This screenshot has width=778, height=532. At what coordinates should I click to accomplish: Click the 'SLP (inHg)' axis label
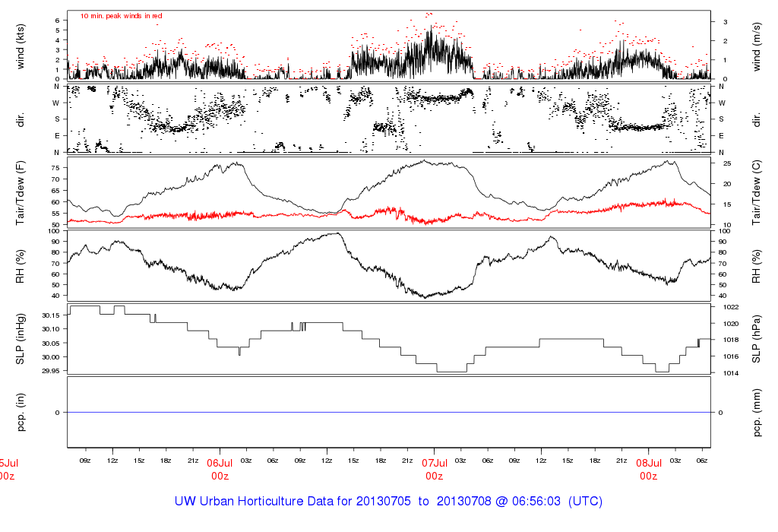(21, 339)
